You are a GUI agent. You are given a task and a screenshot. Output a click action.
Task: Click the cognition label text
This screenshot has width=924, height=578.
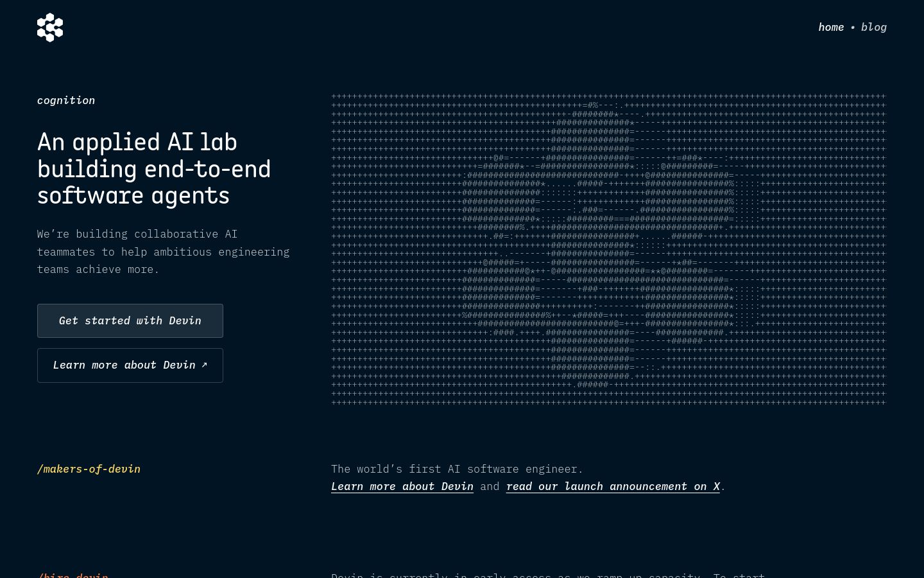pos(66,100)
